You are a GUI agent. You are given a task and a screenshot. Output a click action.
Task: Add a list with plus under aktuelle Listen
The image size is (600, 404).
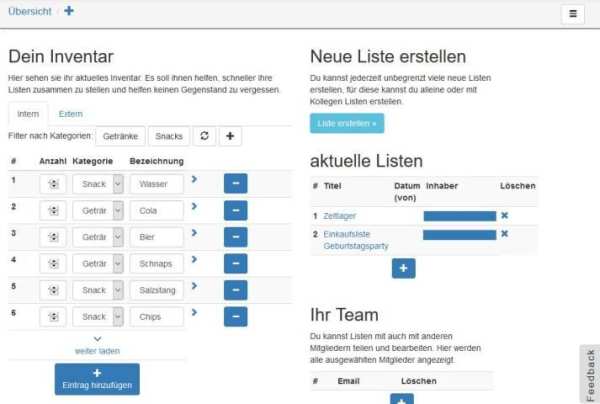click(x=403, y=268)
